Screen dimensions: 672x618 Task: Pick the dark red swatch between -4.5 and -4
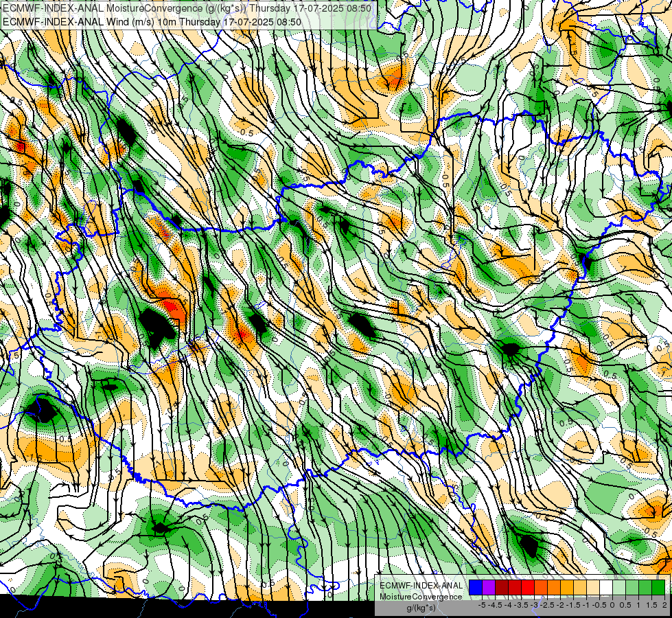pos(502,588)
